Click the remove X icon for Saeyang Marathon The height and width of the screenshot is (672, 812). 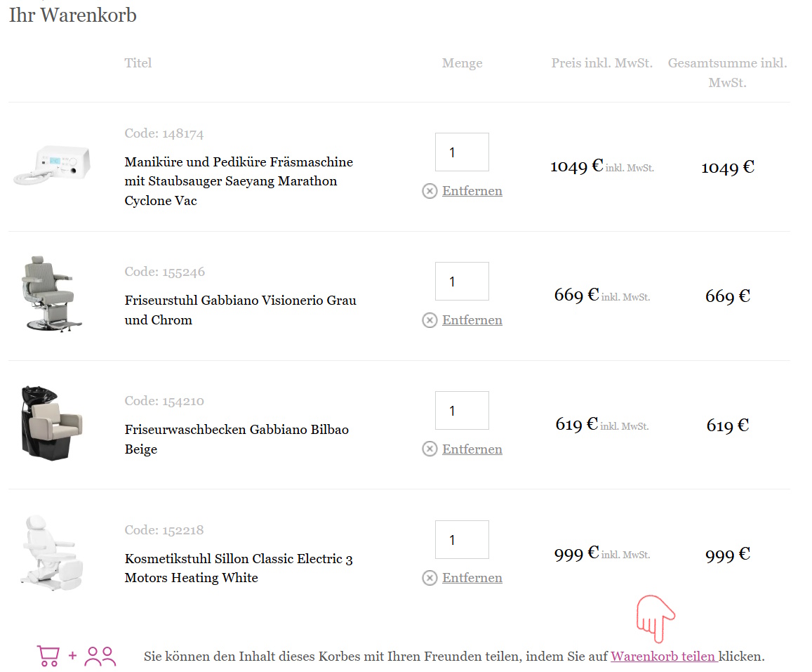pyautogui.click(x=430, y=191)
